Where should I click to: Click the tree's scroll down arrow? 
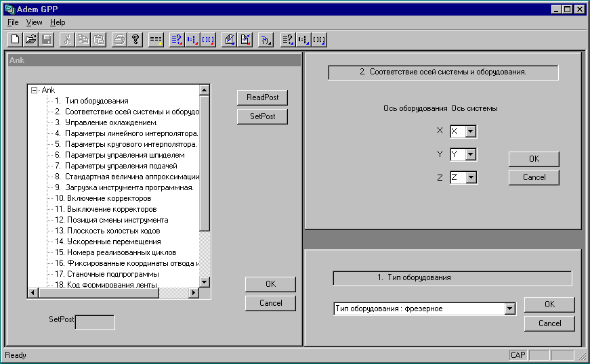[x=205, y=282]
